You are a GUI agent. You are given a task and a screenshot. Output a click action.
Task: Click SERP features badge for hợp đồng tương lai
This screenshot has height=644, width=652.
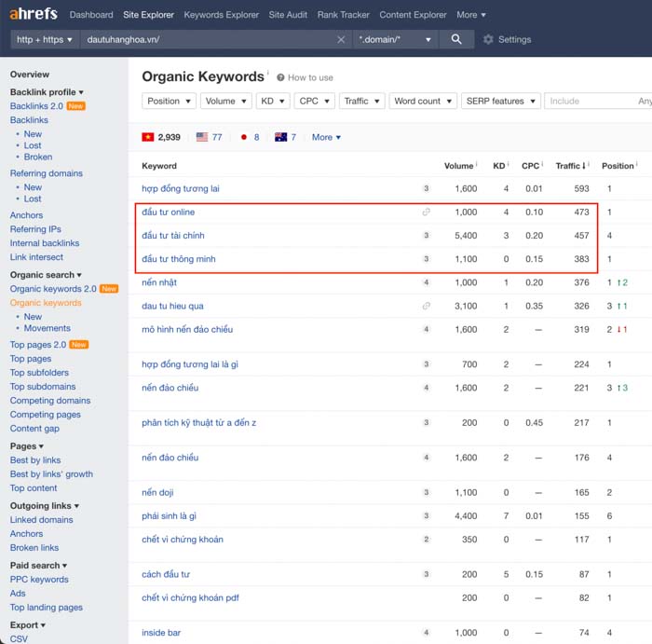coord(427,188)
